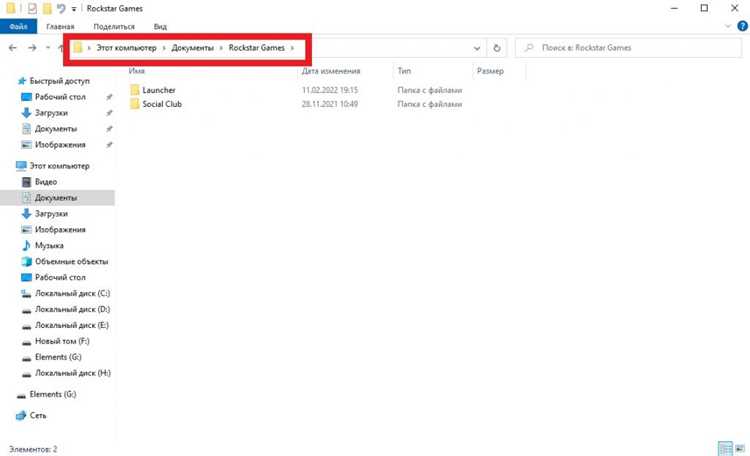Viewport: 750px width, 456px height.
Task: Open pinned Рабочий стол under quick access
Action: [x=60, y=97]
